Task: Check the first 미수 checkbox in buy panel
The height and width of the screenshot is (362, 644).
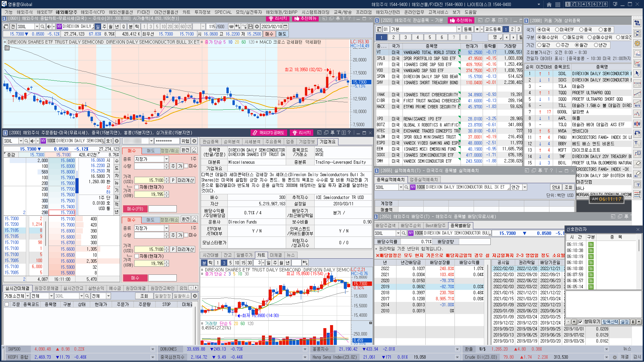Action: pyautogui.click(x=186, y=166)
